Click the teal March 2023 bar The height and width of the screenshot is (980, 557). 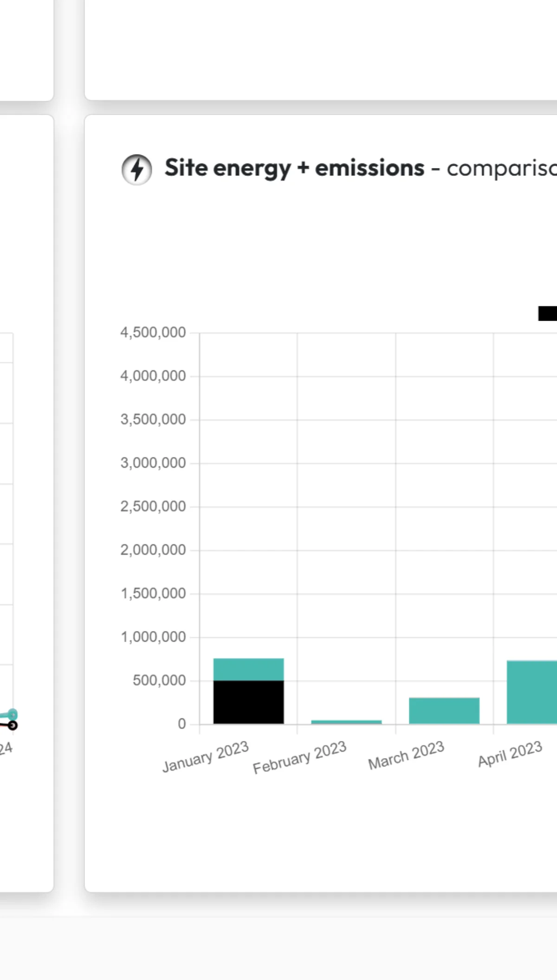444,710
